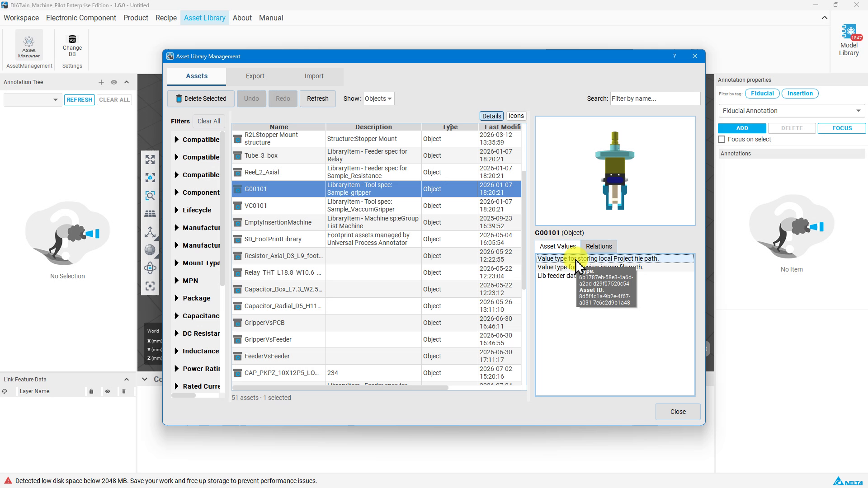
Task: Toggle the Fiducial tag filter
Action: 762,94
